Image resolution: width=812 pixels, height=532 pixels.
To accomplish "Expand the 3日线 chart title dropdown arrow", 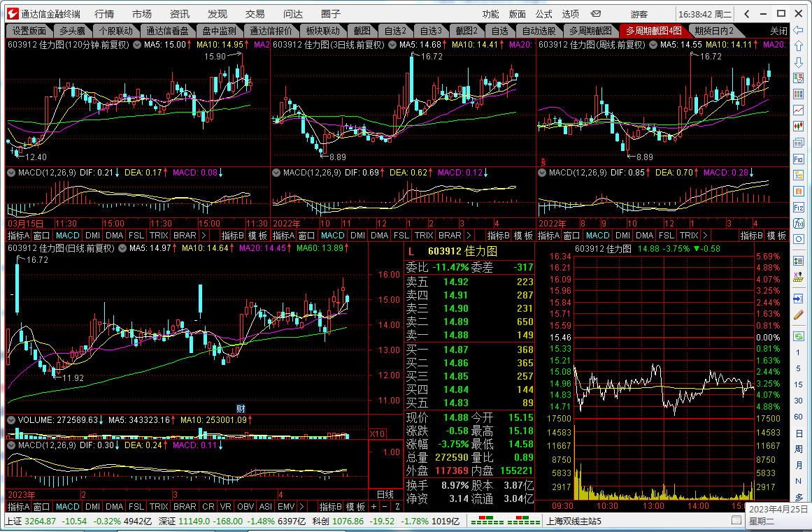I will tap(392, 45).
